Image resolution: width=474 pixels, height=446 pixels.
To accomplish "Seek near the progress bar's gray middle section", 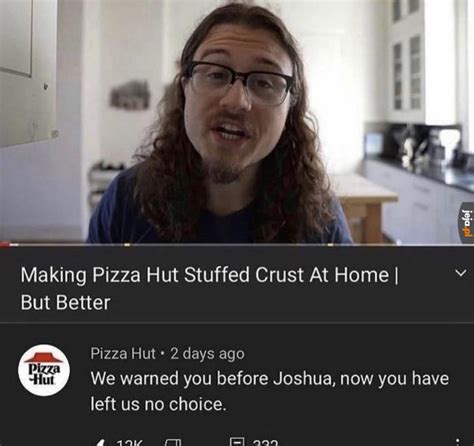I will (228, 245).
